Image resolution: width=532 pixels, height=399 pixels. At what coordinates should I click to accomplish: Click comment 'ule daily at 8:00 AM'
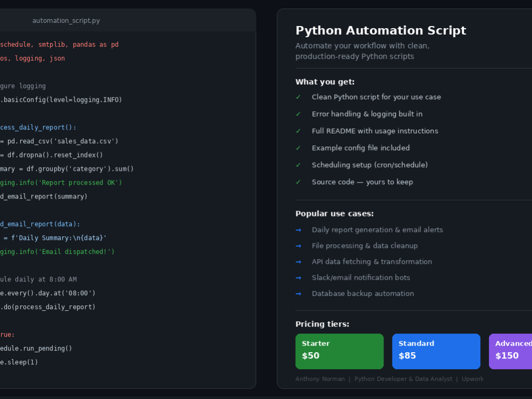pos(38,279)
